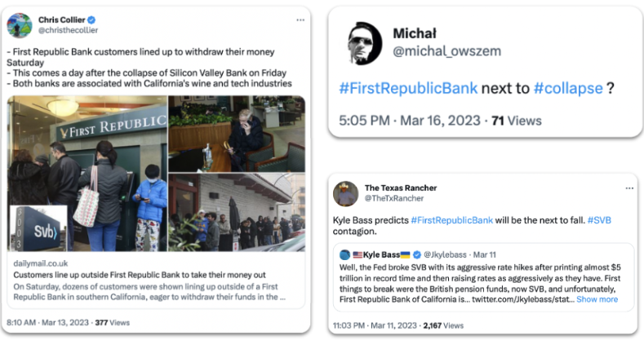The width and height of the screenshot is (644, 340).
Task: Open the dailymail.co.uk article link card
Action: coord(155,285)
